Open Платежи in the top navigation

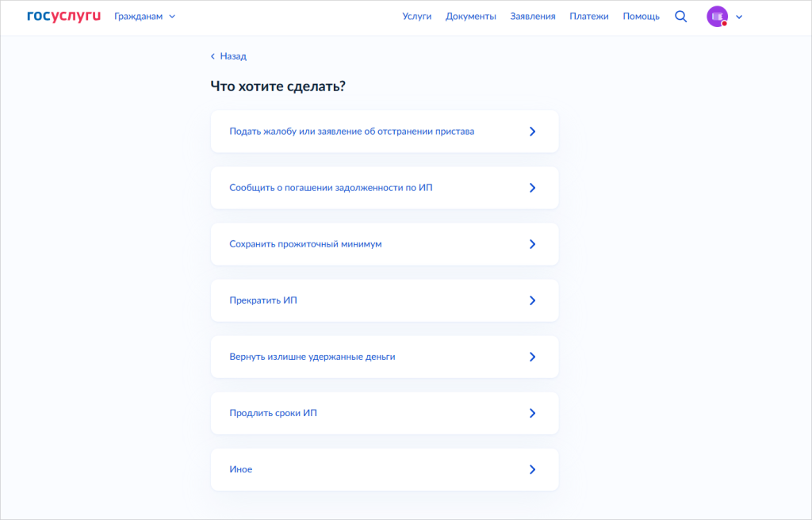coord(589,17)
